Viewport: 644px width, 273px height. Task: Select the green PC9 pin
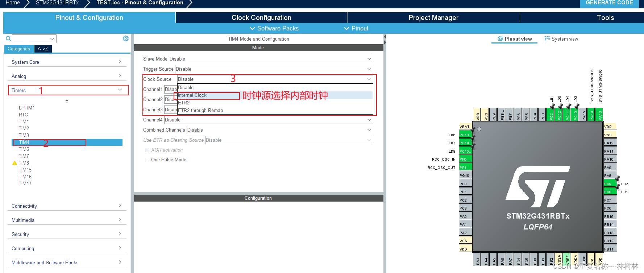pos(610,184)
